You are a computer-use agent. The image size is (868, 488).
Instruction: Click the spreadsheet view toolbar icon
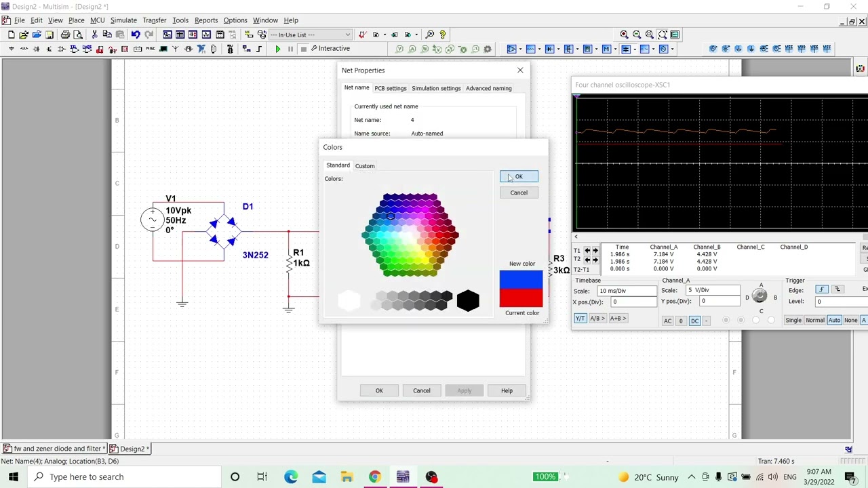[x=180, y=35]
